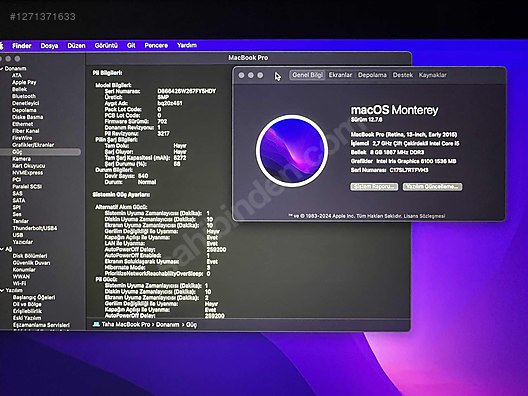The image size is (528, 396).
Task: Select Ses in the sidebar
Action: coord(17,214)
